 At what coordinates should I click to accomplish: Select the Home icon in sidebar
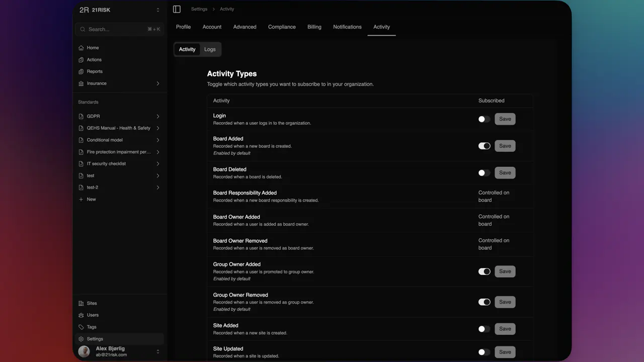coord(81,47)
